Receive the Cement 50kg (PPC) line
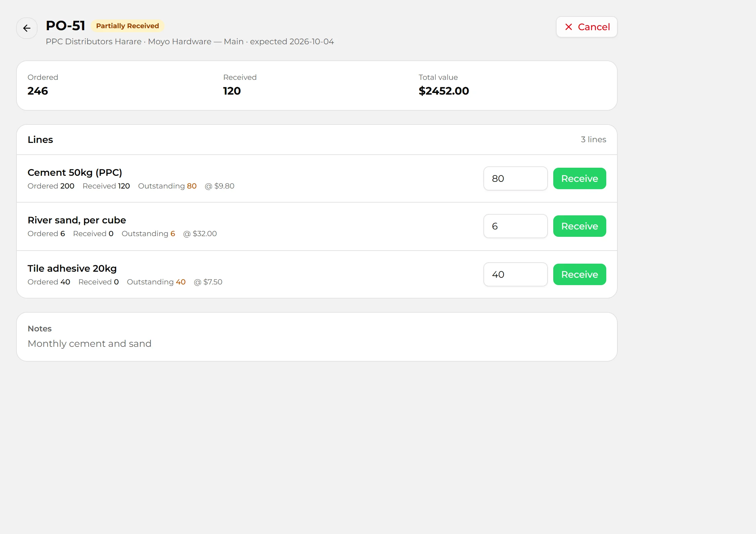Image resolution: width=756 pixels, height=534 pixels. tap(579, 178)
